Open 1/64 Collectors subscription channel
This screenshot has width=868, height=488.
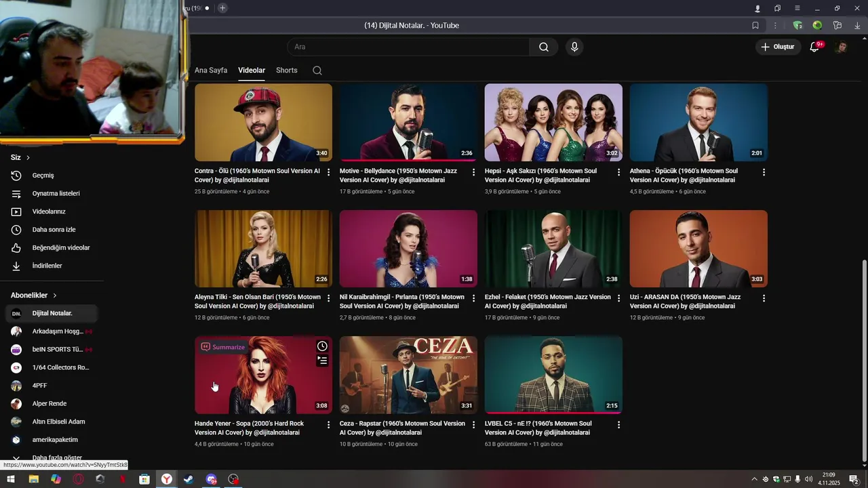[x=52, y=367]
